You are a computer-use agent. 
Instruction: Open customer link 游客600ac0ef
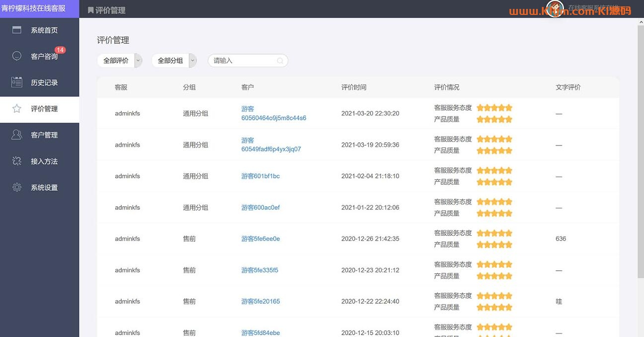point(260,207)
